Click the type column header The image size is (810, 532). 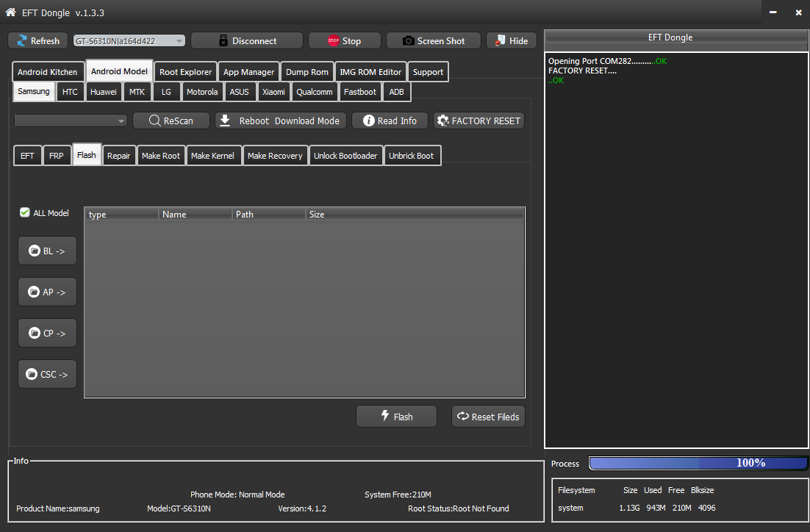(121, 215)
